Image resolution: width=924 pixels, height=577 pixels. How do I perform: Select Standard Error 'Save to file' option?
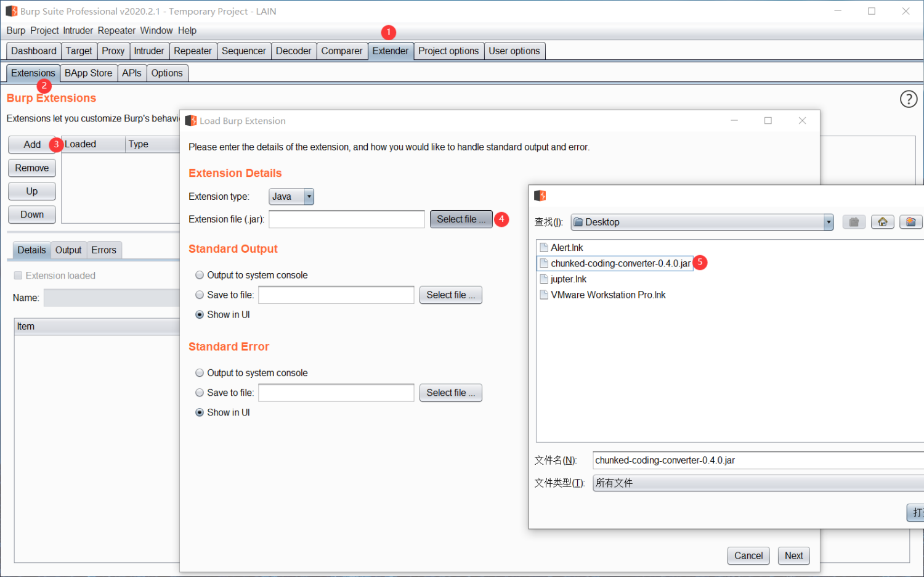200,393
